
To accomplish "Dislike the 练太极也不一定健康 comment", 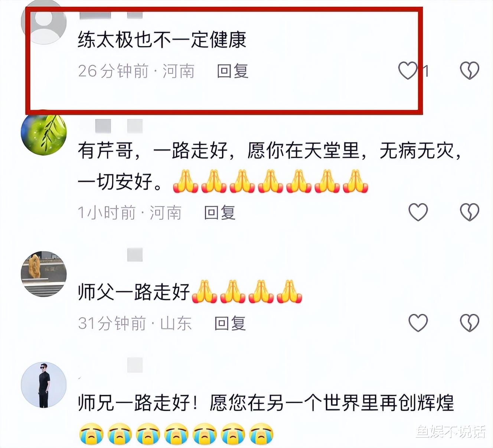I will tap(469, 71).
